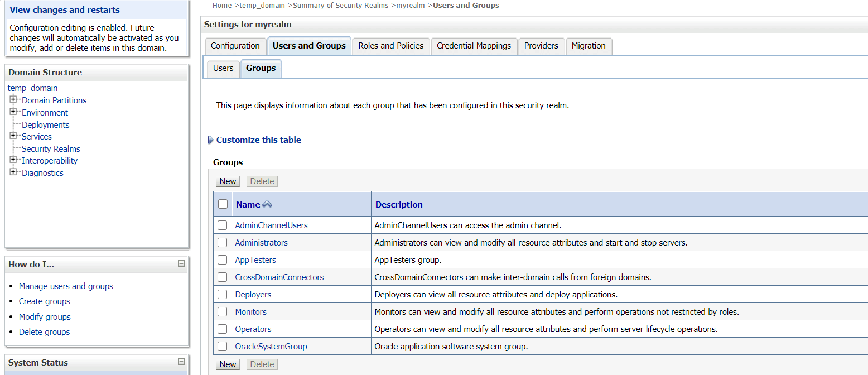This screenshot has width=868, height=375.
Task: Open the Deployers group link
Action: click(253, 295)
